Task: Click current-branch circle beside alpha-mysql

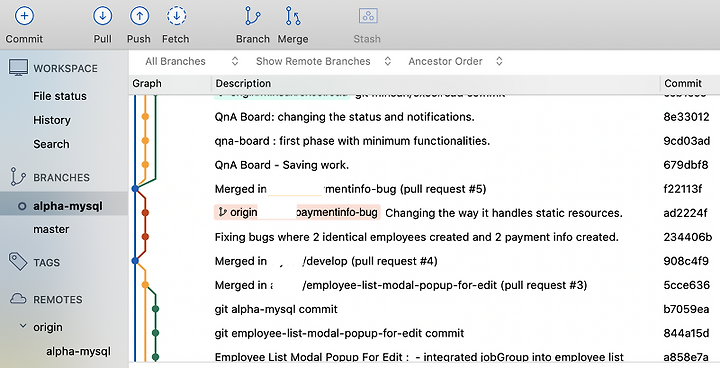Action: pyautogui.click(x=22, y=206)
